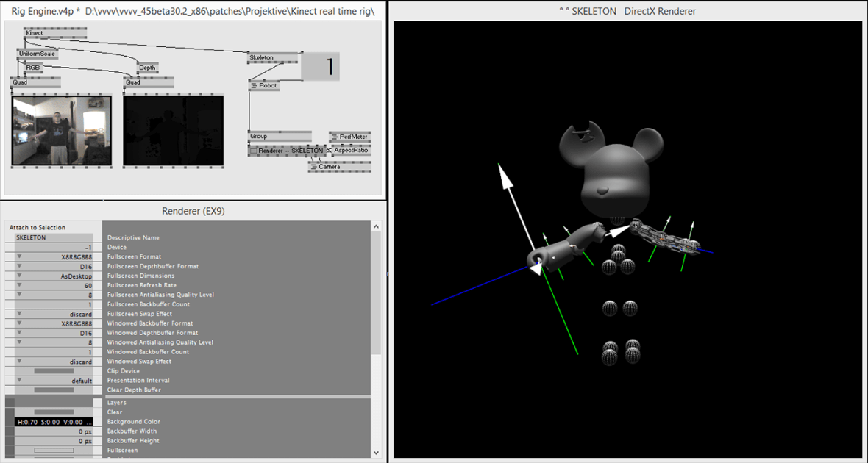Screen dimensions: 868x463
Task: Select the Group node
Action: click(280, 136)
